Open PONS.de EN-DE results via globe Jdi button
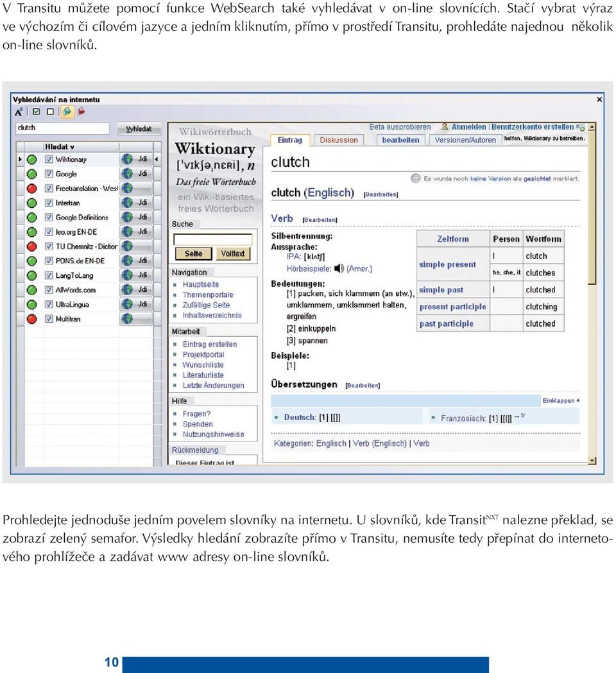The width and height of the screenshot is (616, 673). (135, 260)
